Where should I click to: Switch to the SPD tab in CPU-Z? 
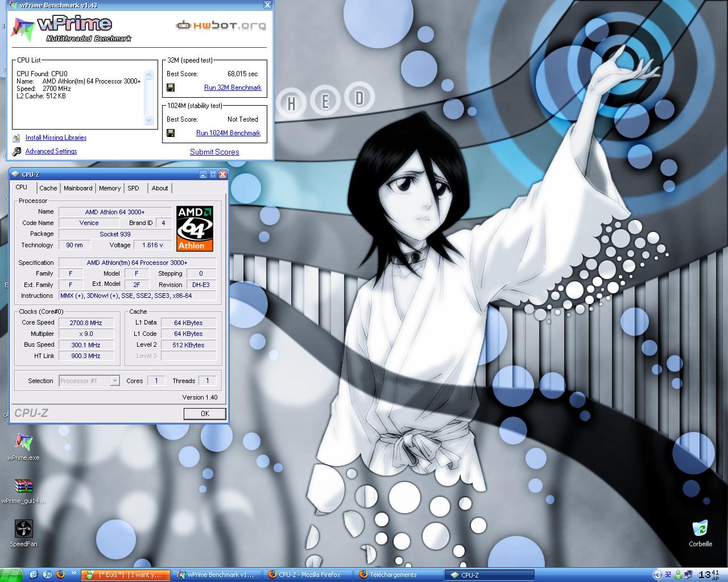point(133,188)
